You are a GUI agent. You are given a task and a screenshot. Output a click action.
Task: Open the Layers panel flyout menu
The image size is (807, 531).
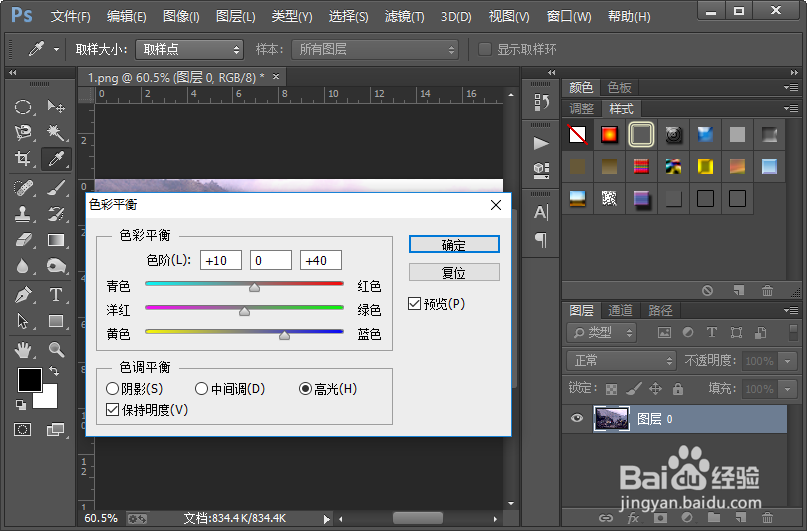click(x=791, y=310)
